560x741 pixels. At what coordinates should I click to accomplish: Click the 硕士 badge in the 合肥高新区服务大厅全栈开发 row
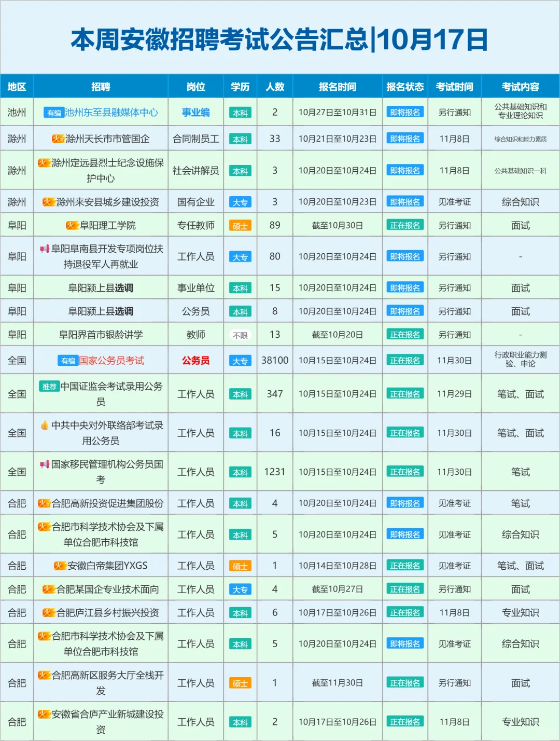[240, 683]
